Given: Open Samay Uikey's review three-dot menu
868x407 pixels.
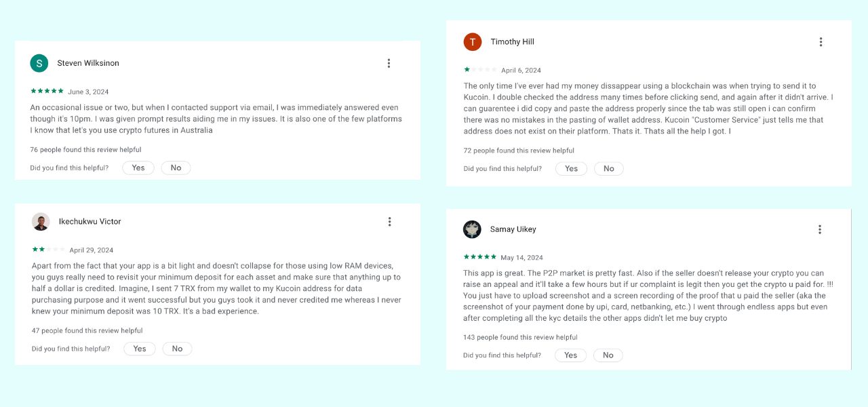Looking at the screenshot, I should 819,229.
